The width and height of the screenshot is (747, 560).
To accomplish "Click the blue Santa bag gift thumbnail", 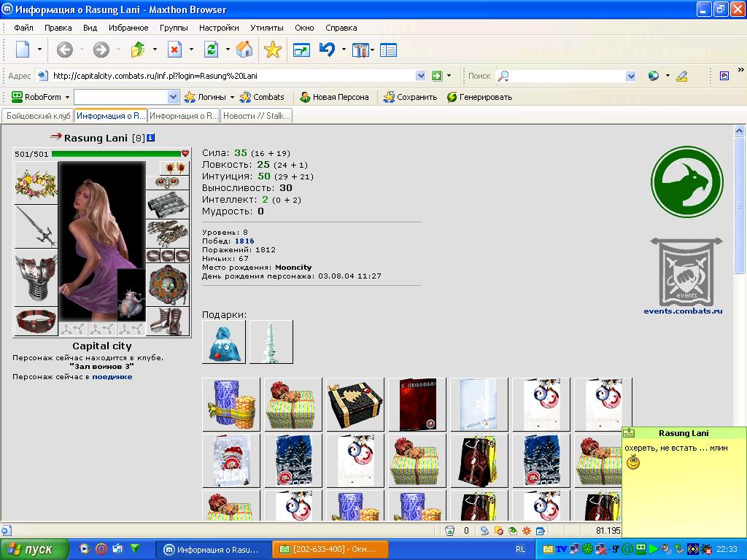I will click(224, 342).
